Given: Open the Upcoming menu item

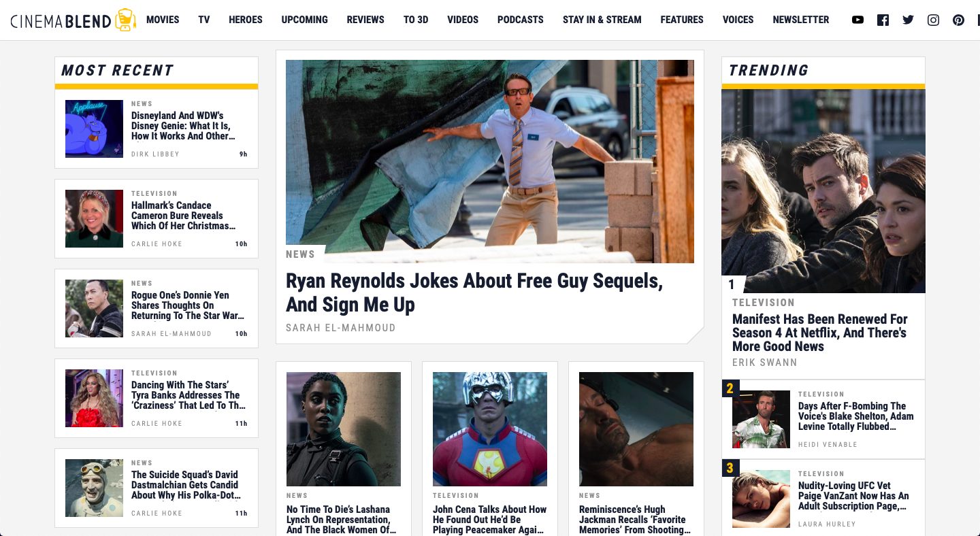Looking at the screenshot, I should [304, 20].
